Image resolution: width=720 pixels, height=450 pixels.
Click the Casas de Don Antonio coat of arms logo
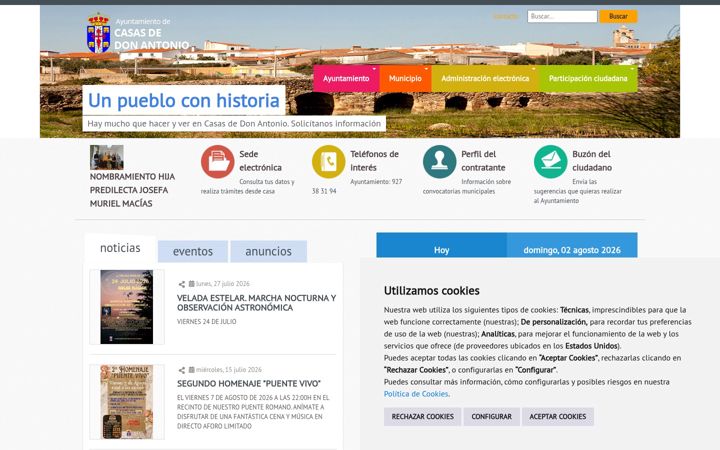[x=98, y=33]
